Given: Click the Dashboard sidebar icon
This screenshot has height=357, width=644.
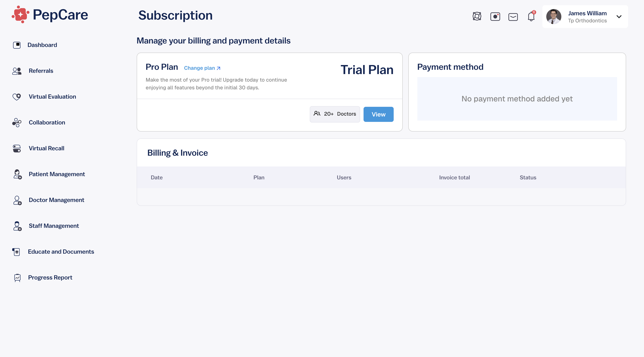Looking at the screenshot, I should coord(17,45).
